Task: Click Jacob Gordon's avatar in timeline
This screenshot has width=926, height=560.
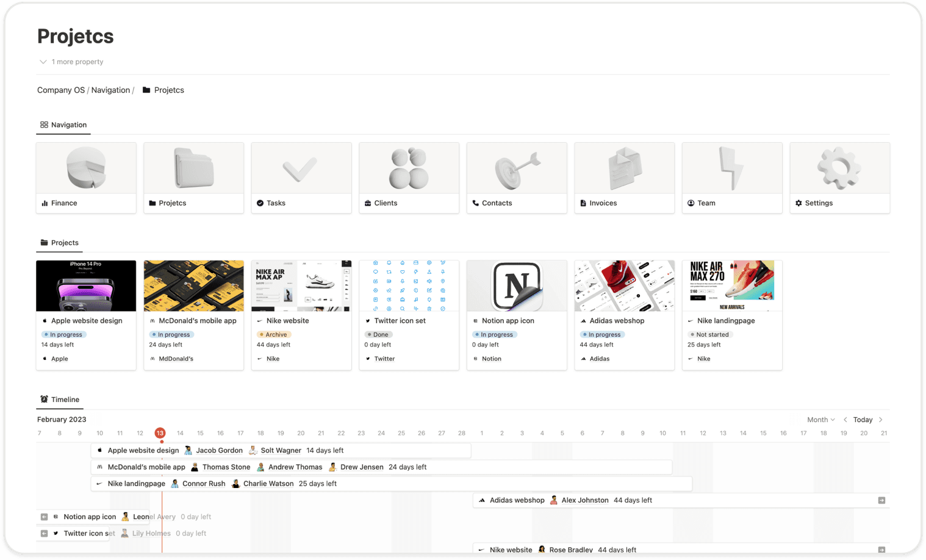Action: [x=188, y=450]
